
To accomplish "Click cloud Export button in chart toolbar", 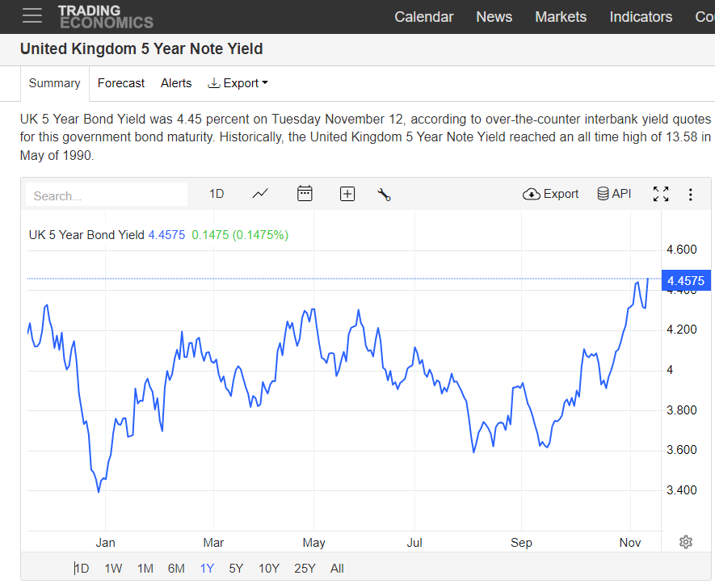I will coord(550,194).
